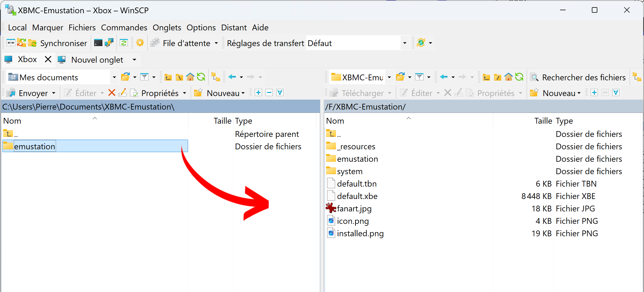The height and width of the screenshot is (292, 644).
Task: Click the local path C:\Users\Pierre\Documents\XBMC-Emustation\
Action: click(x=88, y=107)
